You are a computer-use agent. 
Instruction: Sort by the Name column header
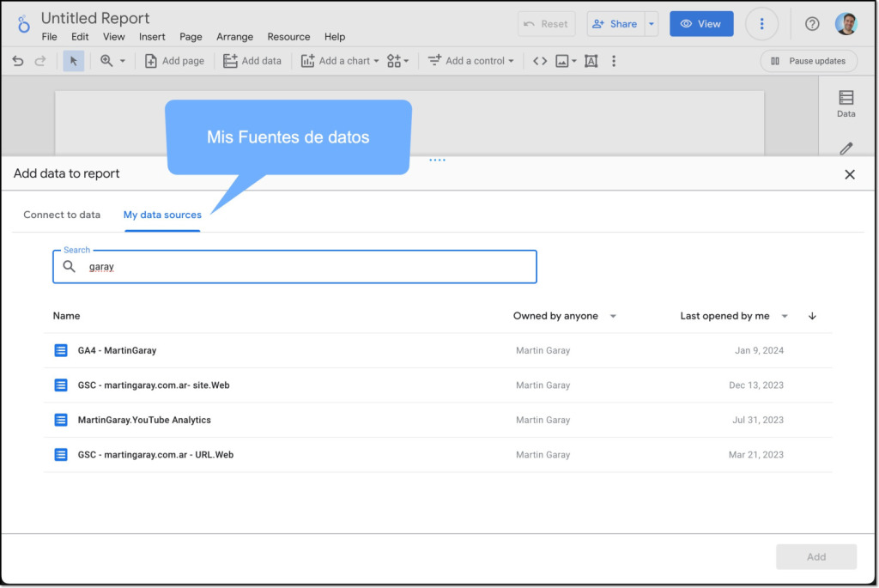(x=66, y=316)
